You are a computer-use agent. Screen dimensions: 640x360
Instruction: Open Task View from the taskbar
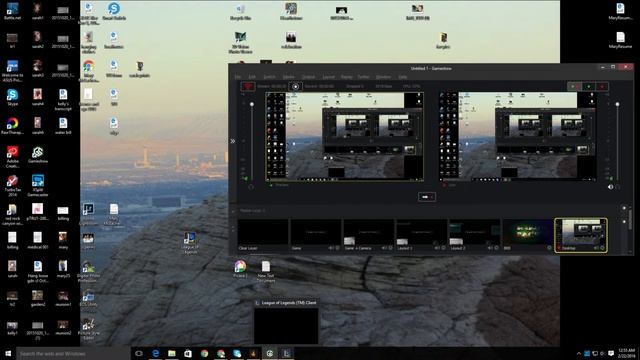pos(139,353)
